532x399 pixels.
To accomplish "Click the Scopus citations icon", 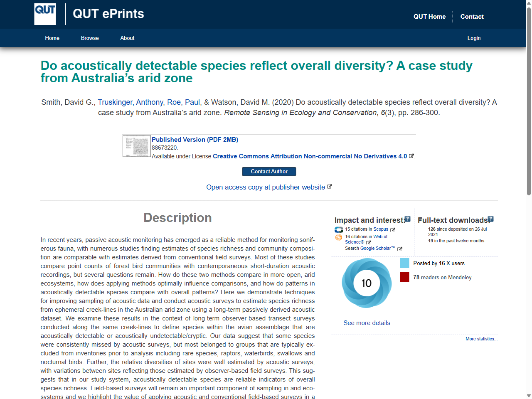I will 338,229.
